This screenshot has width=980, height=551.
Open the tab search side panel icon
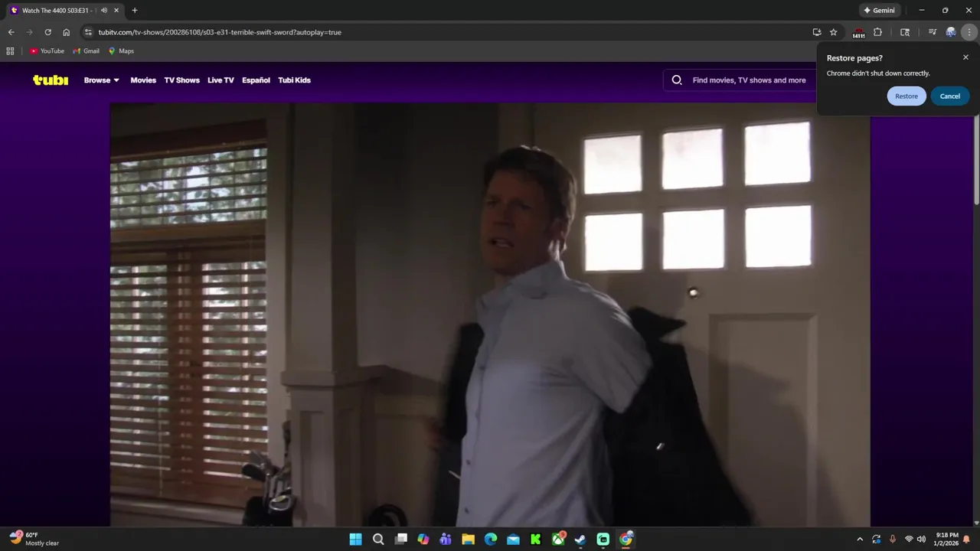point(905,32)
